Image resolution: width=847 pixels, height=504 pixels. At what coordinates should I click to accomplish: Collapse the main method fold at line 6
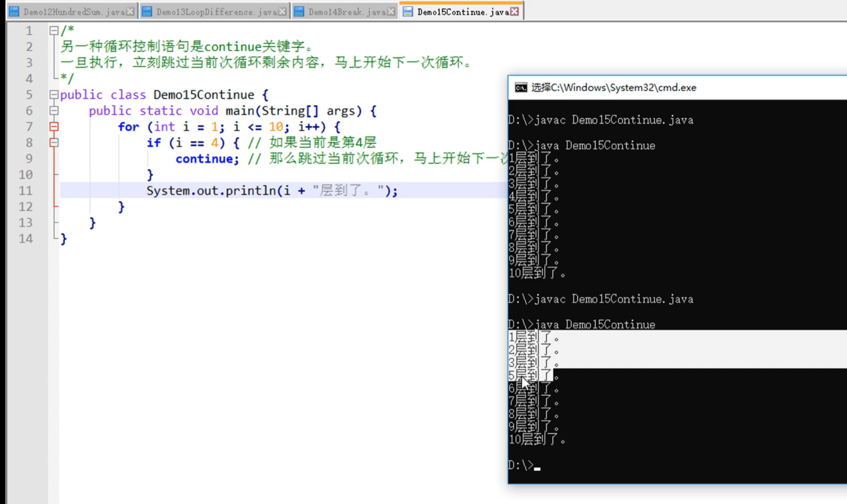tap(54, 110)
